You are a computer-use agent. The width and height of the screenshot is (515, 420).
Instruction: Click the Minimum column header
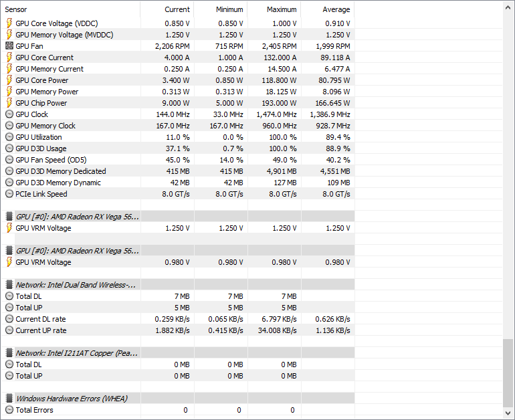tap(221, 9)
